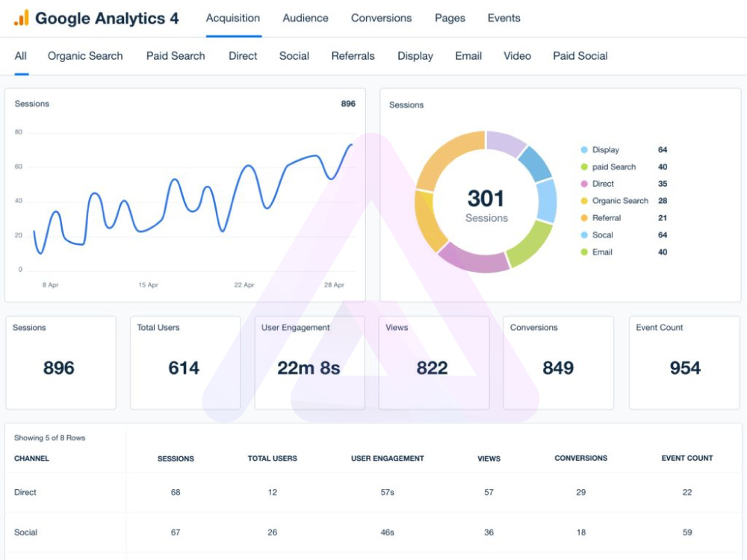Image resolution: width=747 pixels, height=560 pixels.
Task: Click the Direct row conversions value 29
Action: click(580, 492)
